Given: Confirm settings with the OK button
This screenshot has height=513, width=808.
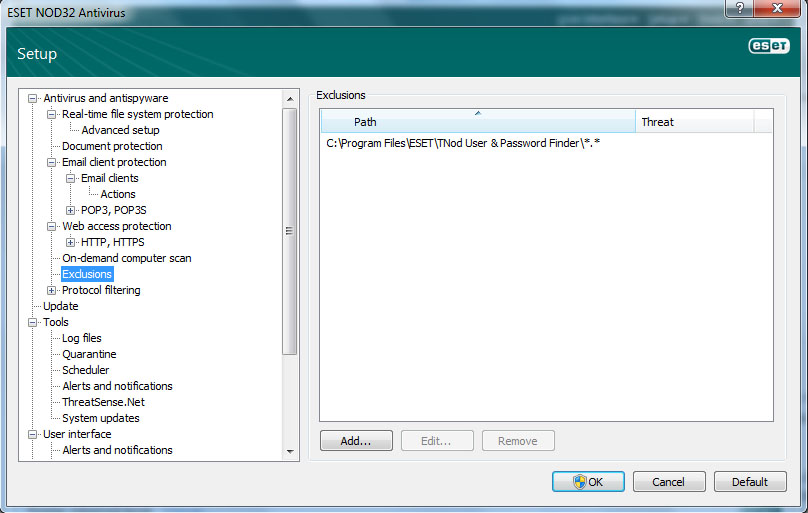Looking at the screenshot, I should point(588,482).
